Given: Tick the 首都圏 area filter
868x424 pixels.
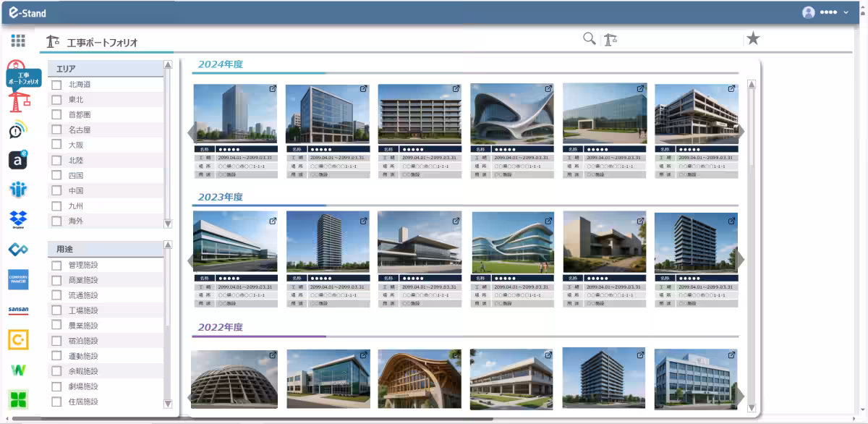Looking at the screenshot, I should [56, 115].
